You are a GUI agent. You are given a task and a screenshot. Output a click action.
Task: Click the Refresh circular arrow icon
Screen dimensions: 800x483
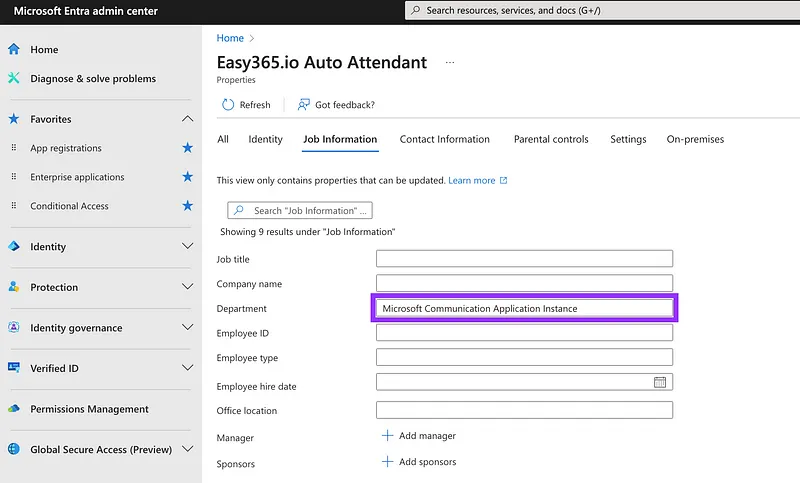pyautogui.click(x=228, y=105)
